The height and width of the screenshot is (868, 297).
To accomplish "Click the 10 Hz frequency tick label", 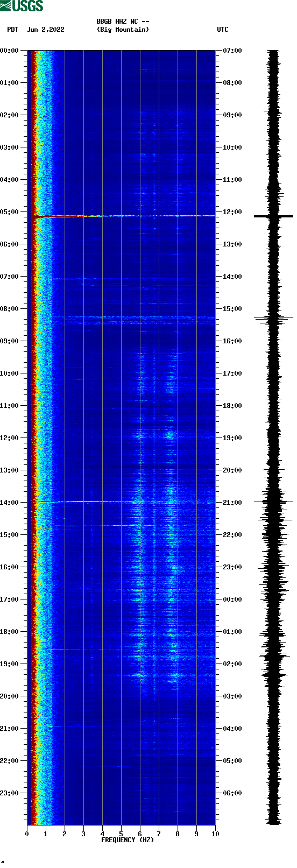I will tap(215, 834).
